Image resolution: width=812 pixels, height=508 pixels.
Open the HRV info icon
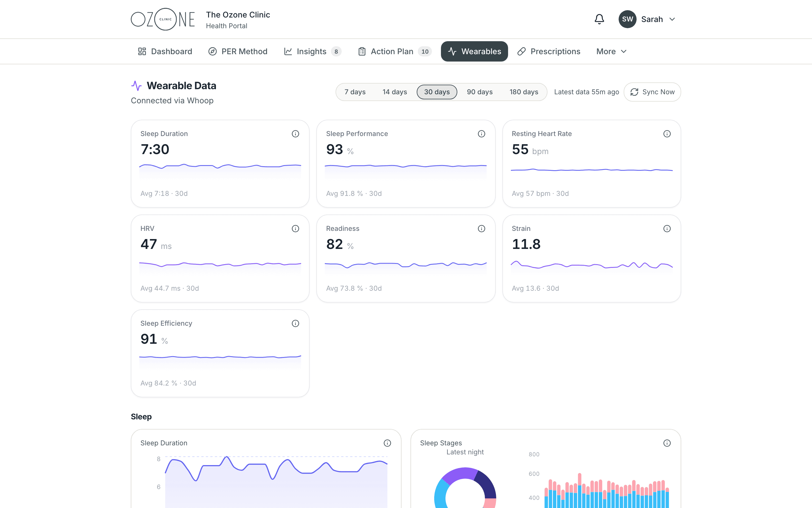[295, 229]
